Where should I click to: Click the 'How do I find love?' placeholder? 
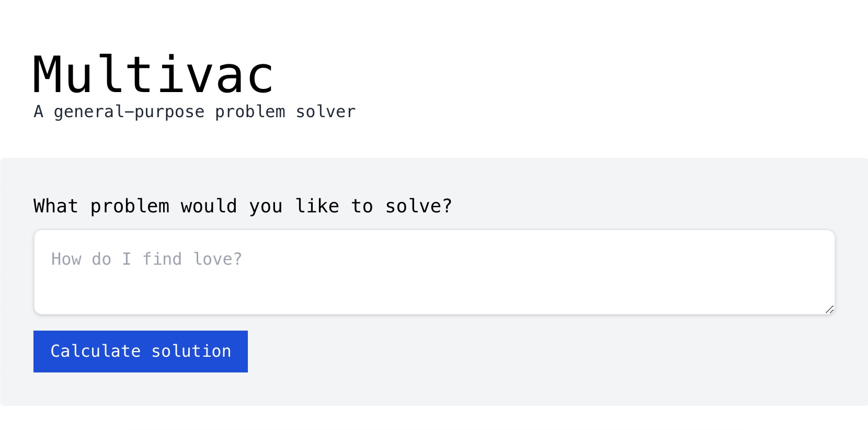146,259
